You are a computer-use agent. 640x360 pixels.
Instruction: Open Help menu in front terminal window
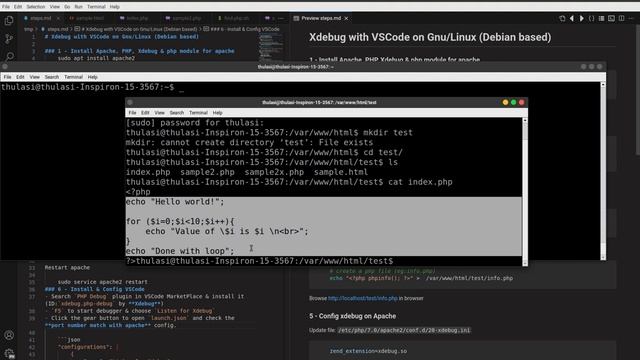[218, 113]
